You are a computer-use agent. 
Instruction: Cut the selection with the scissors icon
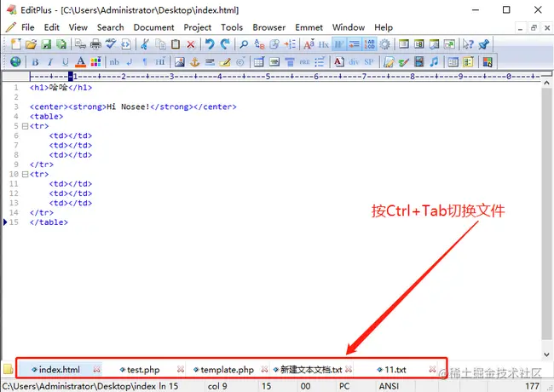(145, 44)
